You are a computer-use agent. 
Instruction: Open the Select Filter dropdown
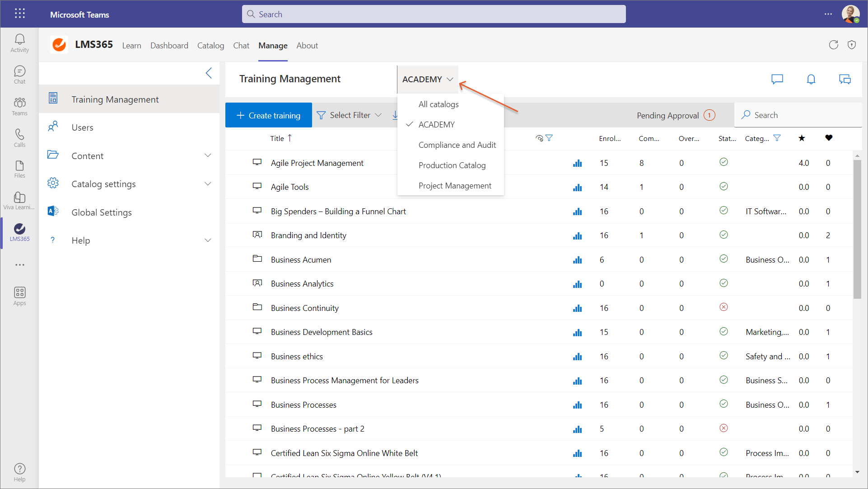[350, 115]
